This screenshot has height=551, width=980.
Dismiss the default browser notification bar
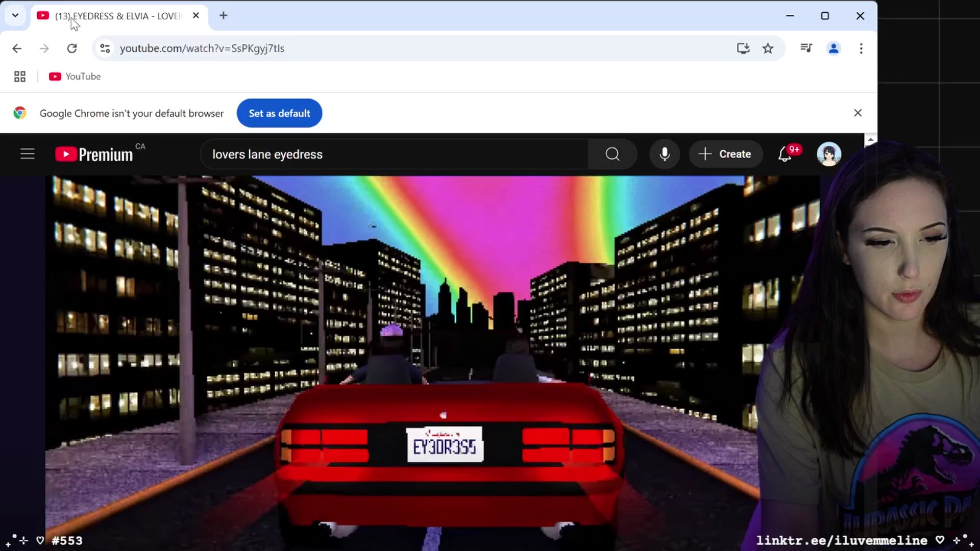coord(858,113)
